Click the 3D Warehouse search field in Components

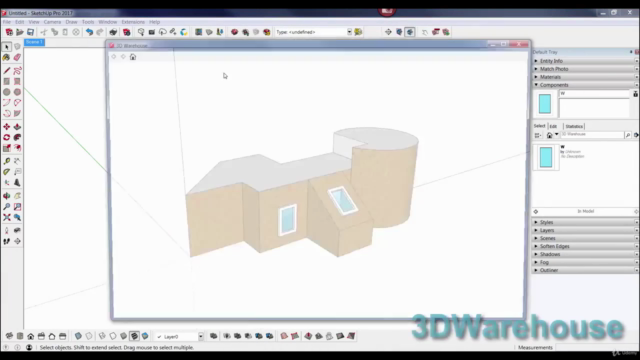(592, 134)
